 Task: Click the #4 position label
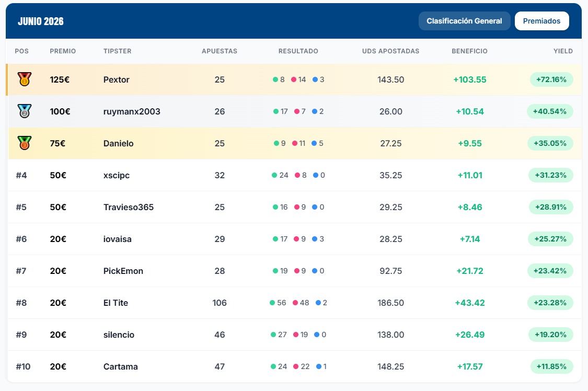[21, 175]
